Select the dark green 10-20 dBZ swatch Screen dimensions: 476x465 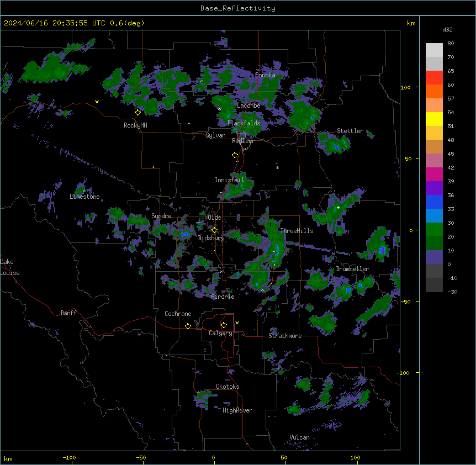[x=434, y=244]
